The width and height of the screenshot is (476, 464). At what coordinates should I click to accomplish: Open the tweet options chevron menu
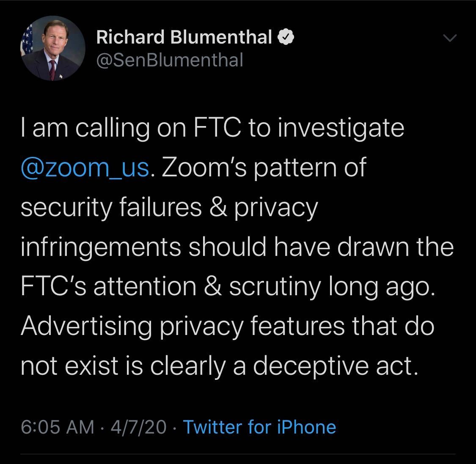coord(450,39)
